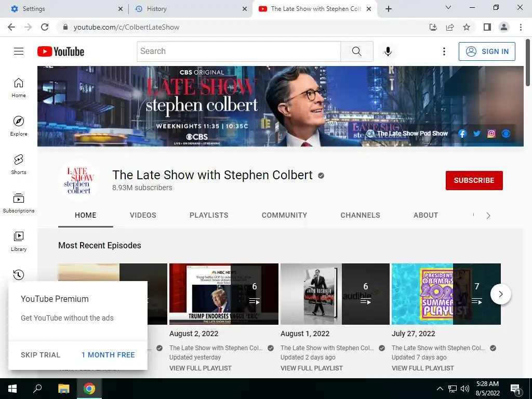Reload the current page
Screen dimensions: 532x399
45,27
